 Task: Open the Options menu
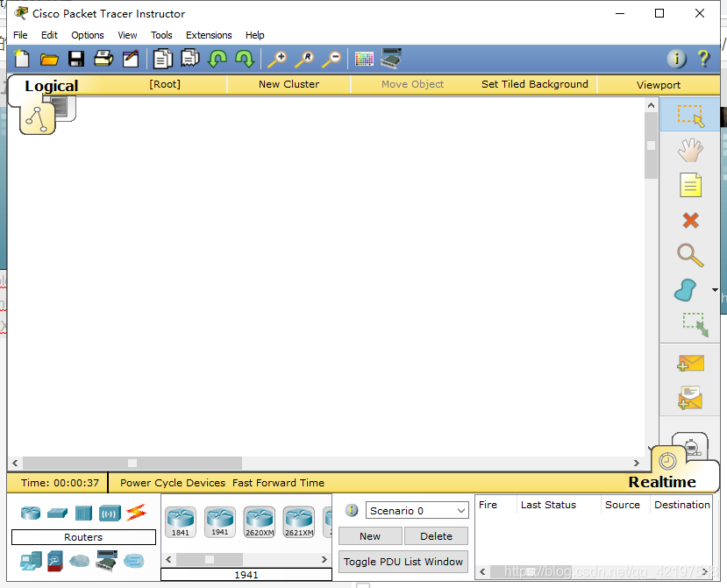(87, 35)
